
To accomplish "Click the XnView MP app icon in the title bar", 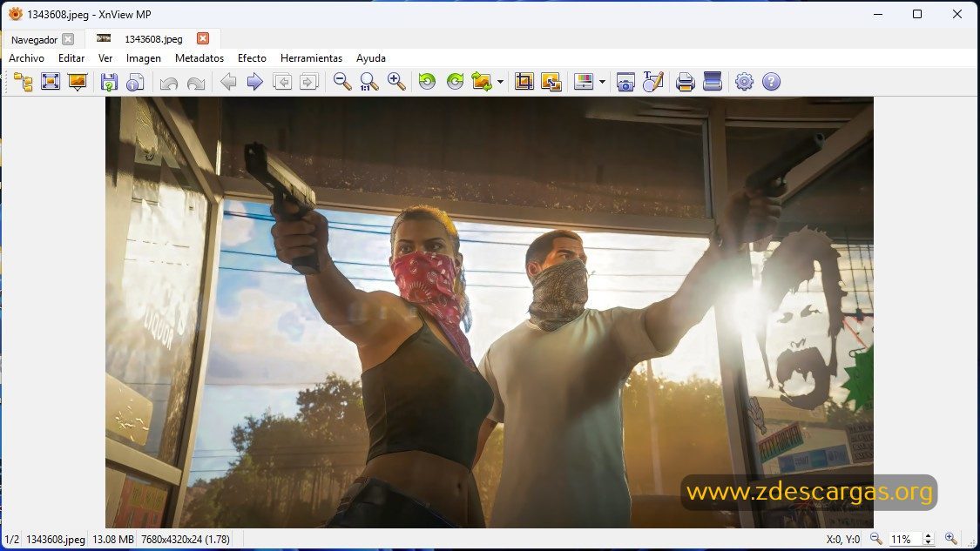I will 15,14.
